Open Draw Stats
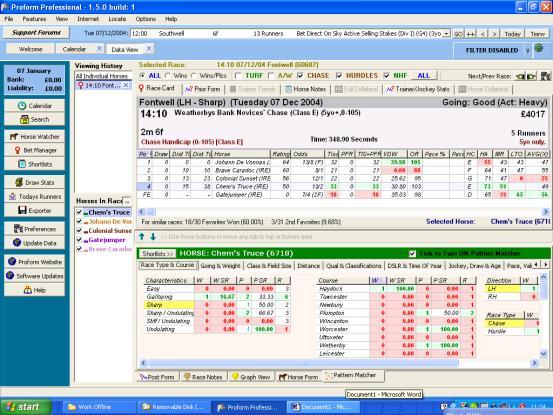 tap(34, 182)
